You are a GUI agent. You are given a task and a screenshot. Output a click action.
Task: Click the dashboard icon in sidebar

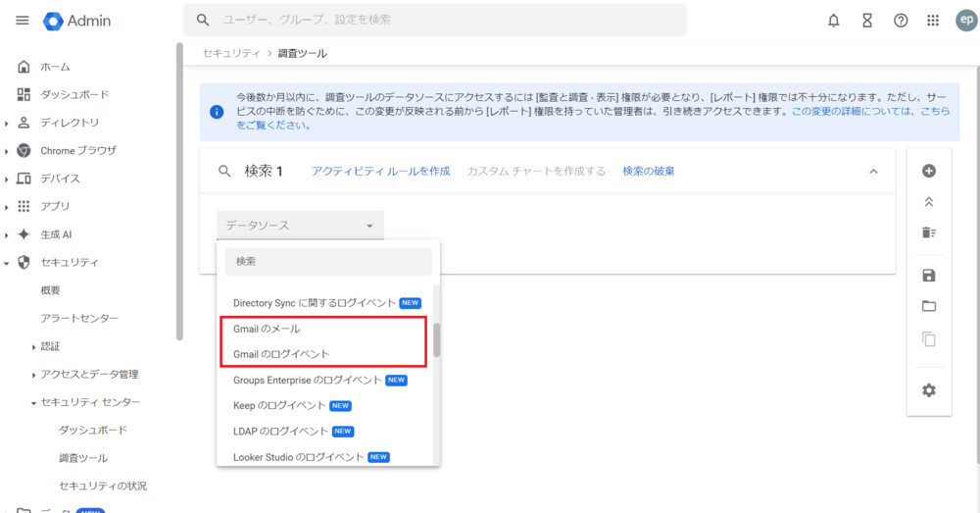click(24, 94)
